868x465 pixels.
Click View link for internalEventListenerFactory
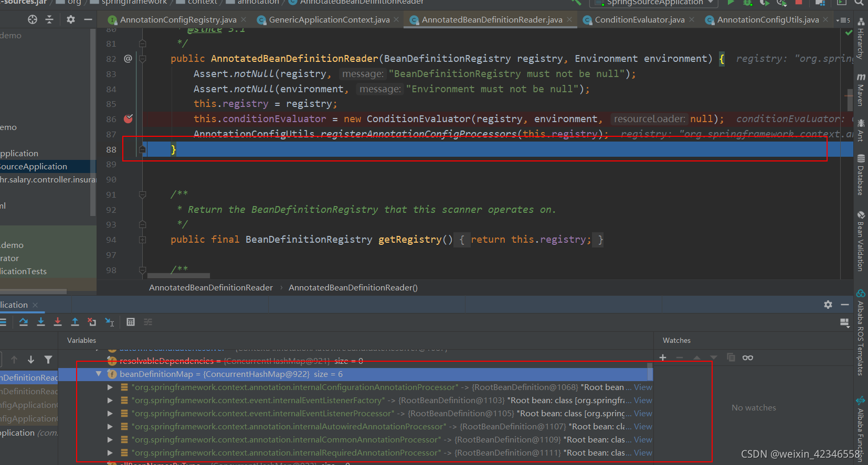coord(643,401)
